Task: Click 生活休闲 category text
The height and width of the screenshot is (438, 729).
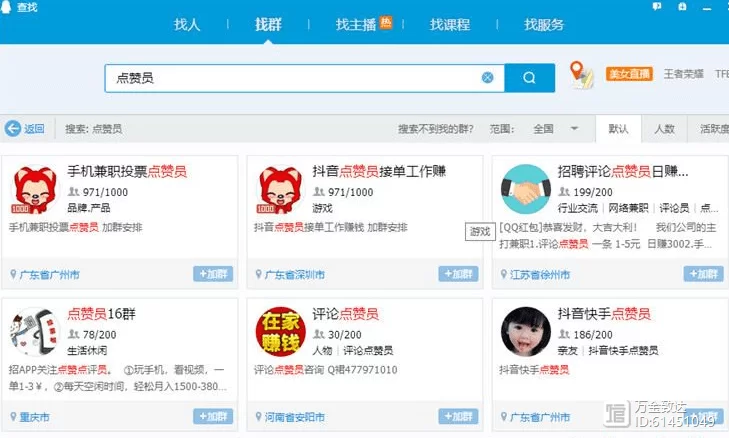Action: point(87,350)
